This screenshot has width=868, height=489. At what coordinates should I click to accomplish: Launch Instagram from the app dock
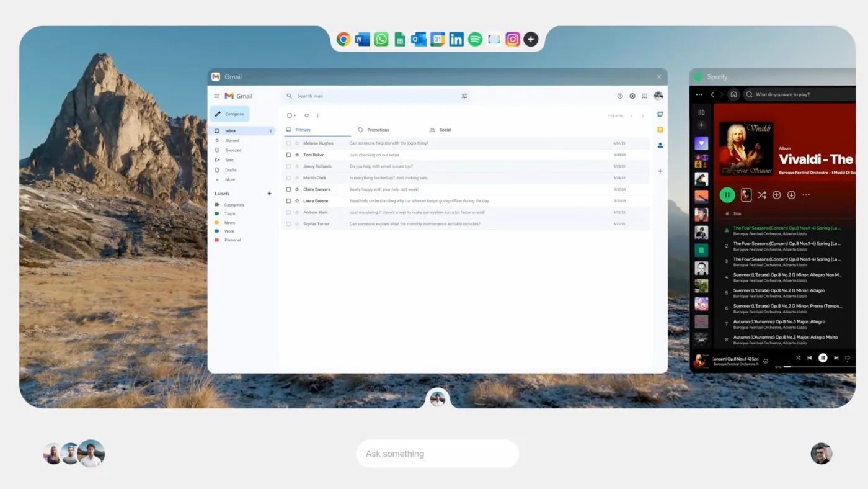512,39
